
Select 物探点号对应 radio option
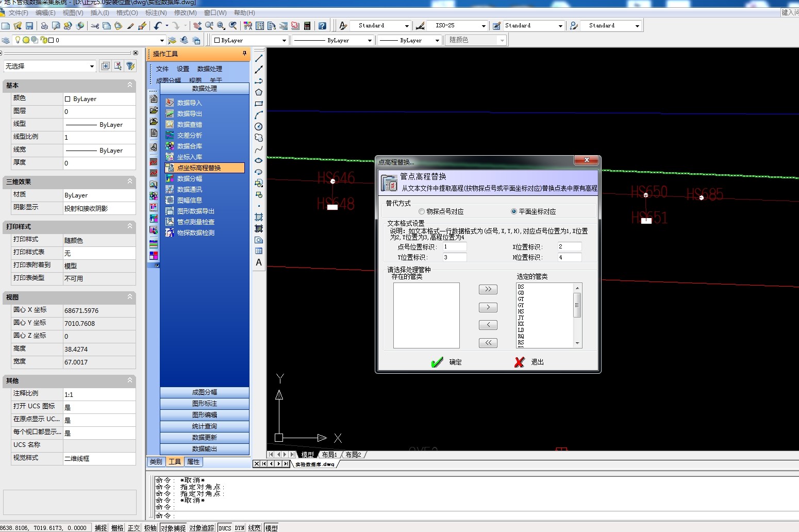(x=422, y=212)
